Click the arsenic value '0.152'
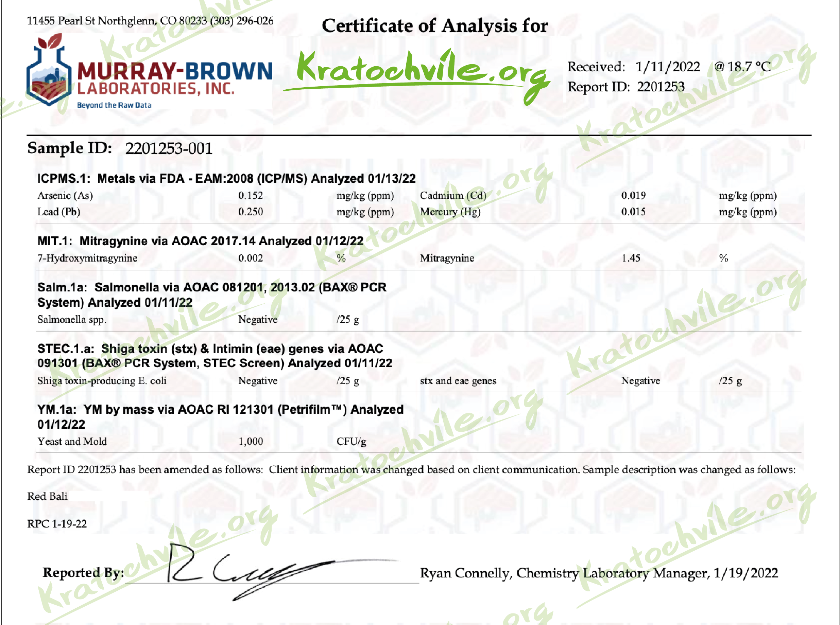This screenshot has height=625, width=840. (250, 196)
